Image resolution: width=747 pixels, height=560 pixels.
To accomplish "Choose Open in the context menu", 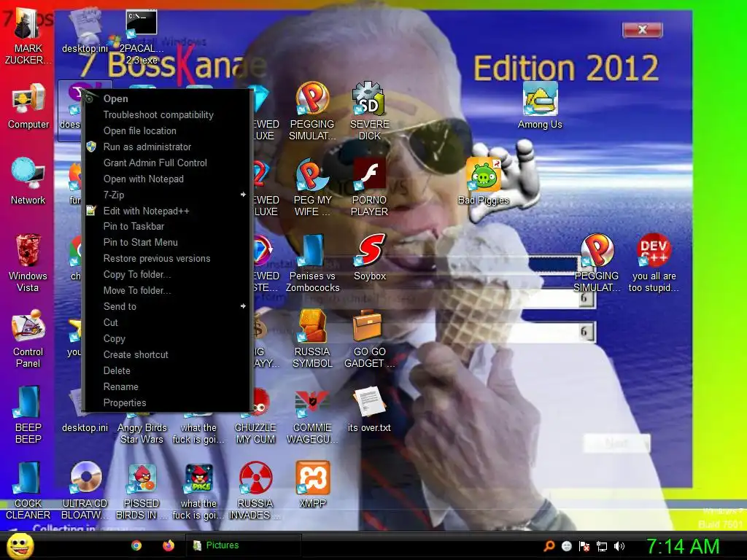I will (167, 98).
